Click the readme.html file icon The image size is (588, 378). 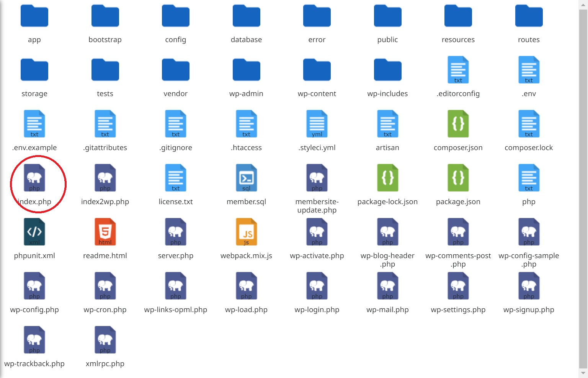105,232
